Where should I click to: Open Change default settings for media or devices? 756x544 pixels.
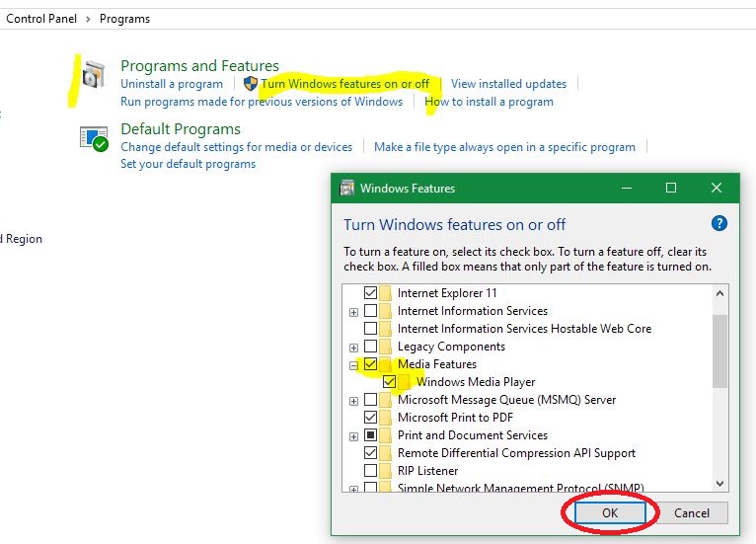point(236,146)
